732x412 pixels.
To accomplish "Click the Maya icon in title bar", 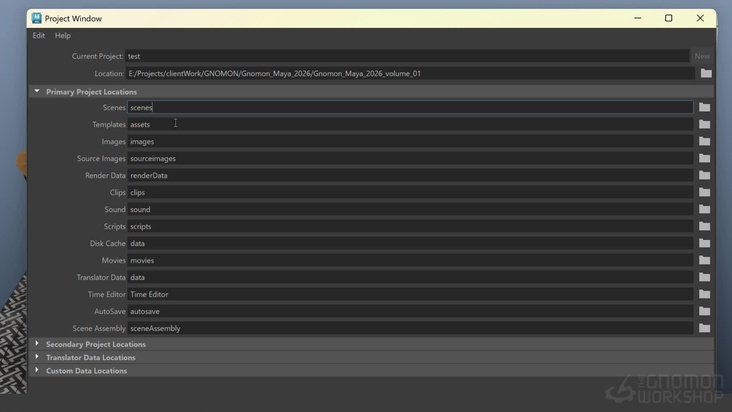I will 36,18.
